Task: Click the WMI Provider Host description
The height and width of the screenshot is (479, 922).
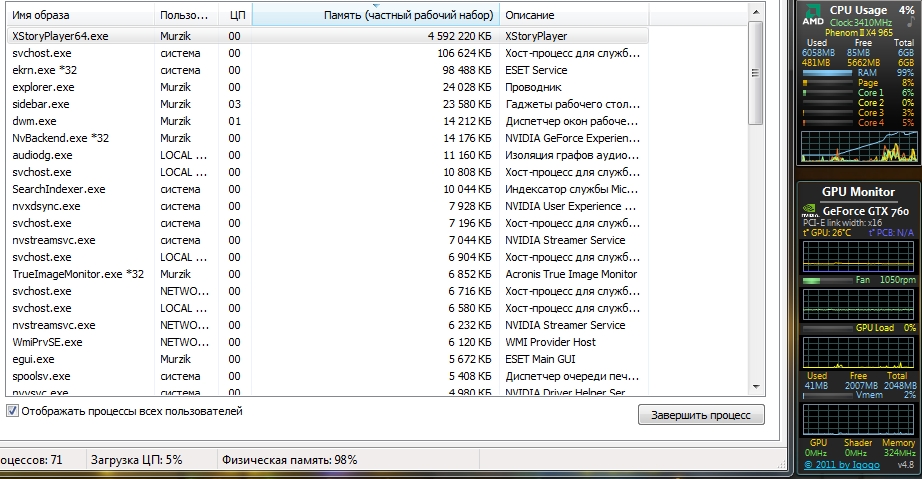Action: click(x=550, y=342)
